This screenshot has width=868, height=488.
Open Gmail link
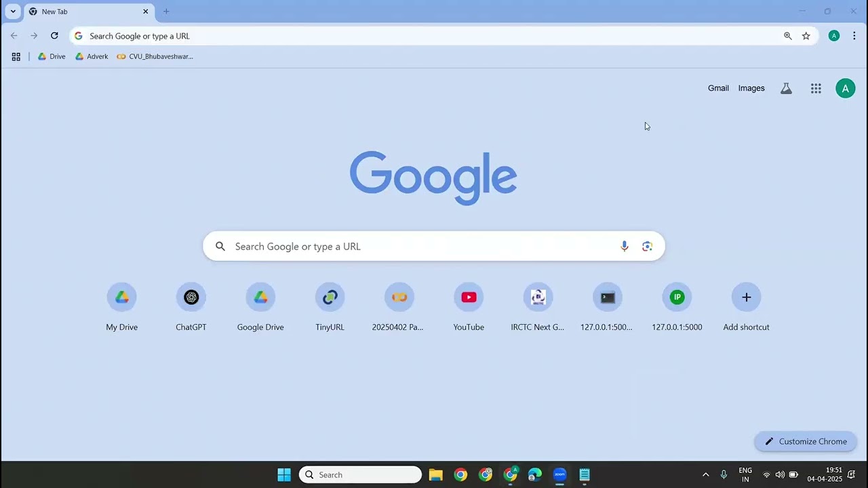pyautogui.click(x=718, y=88)
